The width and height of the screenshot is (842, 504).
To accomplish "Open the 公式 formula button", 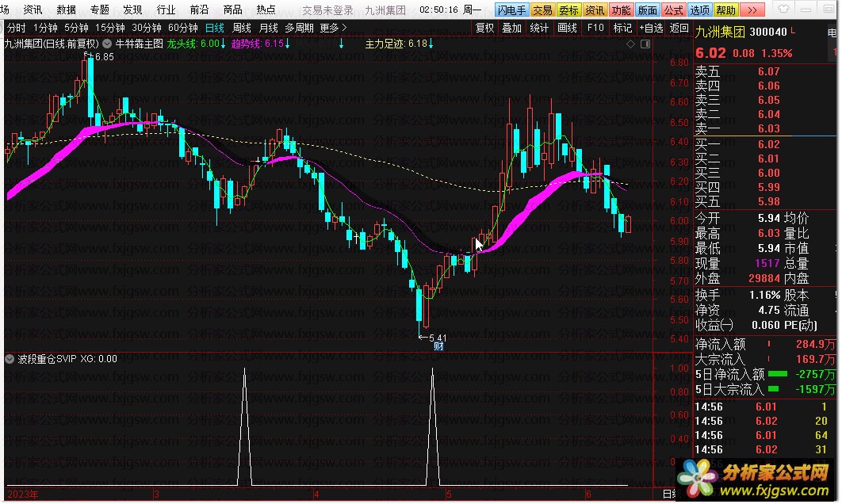I will 674,10.
